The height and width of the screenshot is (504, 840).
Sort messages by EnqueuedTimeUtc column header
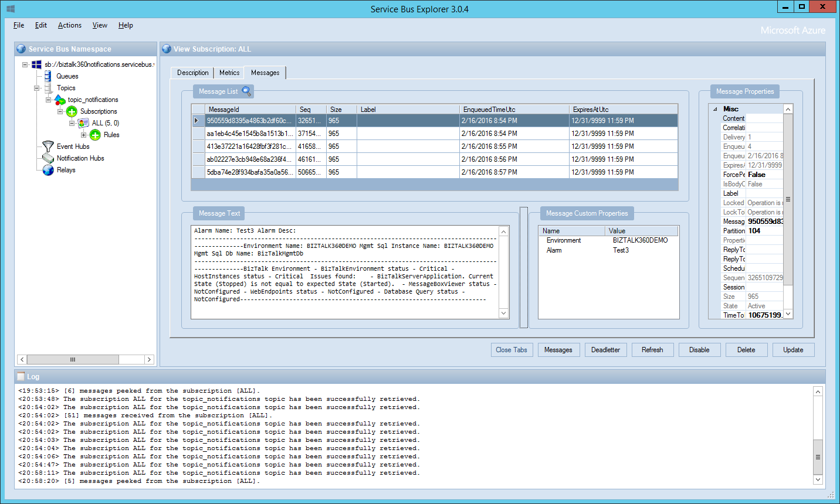[x=514, y=110]
